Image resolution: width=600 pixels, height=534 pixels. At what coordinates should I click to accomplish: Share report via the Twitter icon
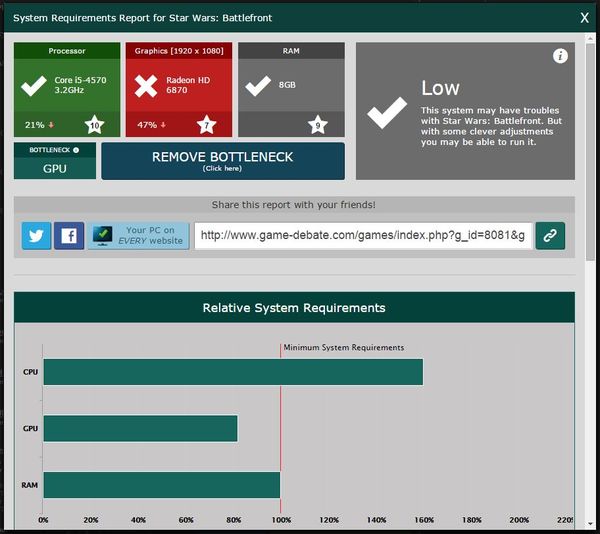(36, 236)
